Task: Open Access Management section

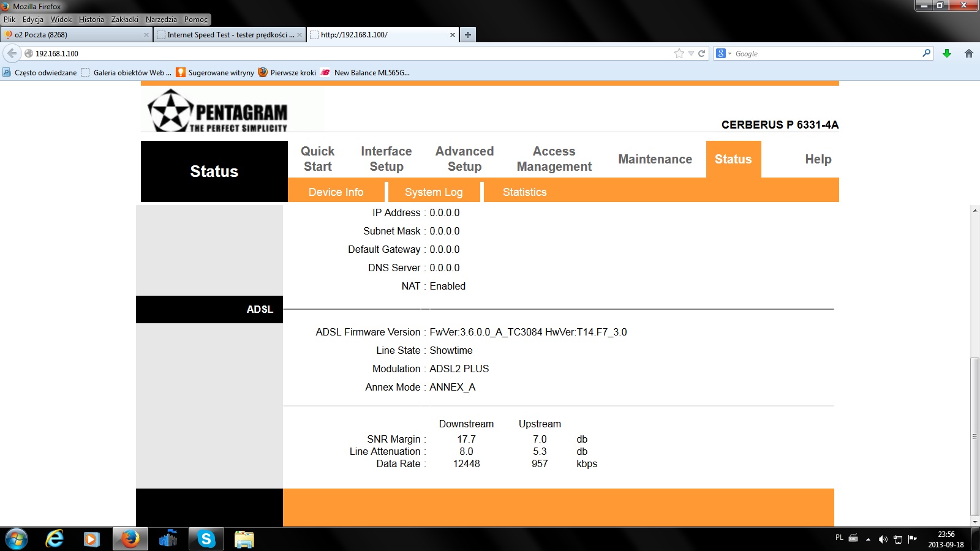Action: (554, 159)
